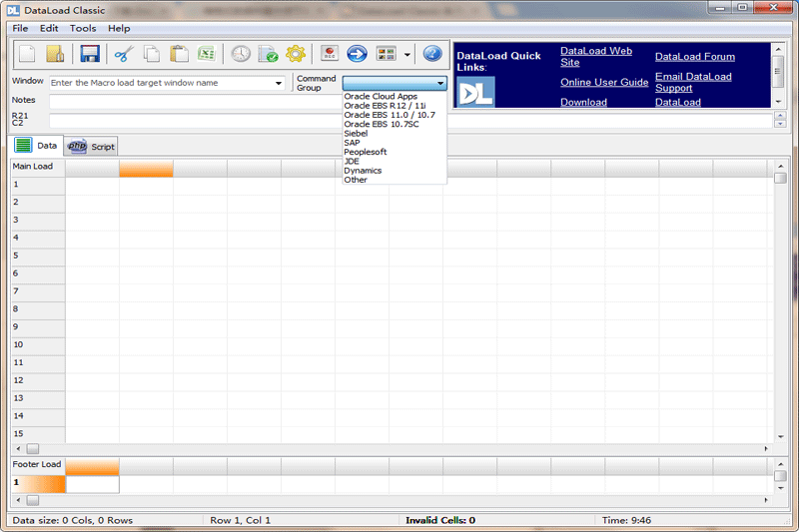Select row 10 header in Main Load
The width and height of the screenshot is (799, 532).
pyautogui.click(x=38, y=345)
